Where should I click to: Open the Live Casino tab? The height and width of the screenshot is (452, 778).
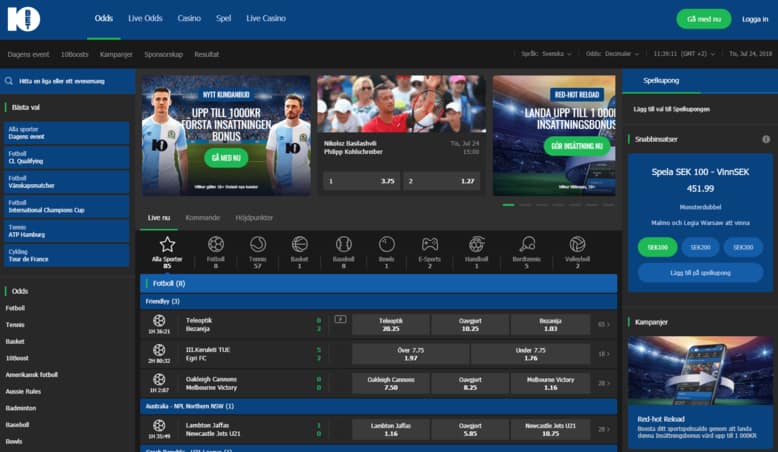click(x=266, y=18)
